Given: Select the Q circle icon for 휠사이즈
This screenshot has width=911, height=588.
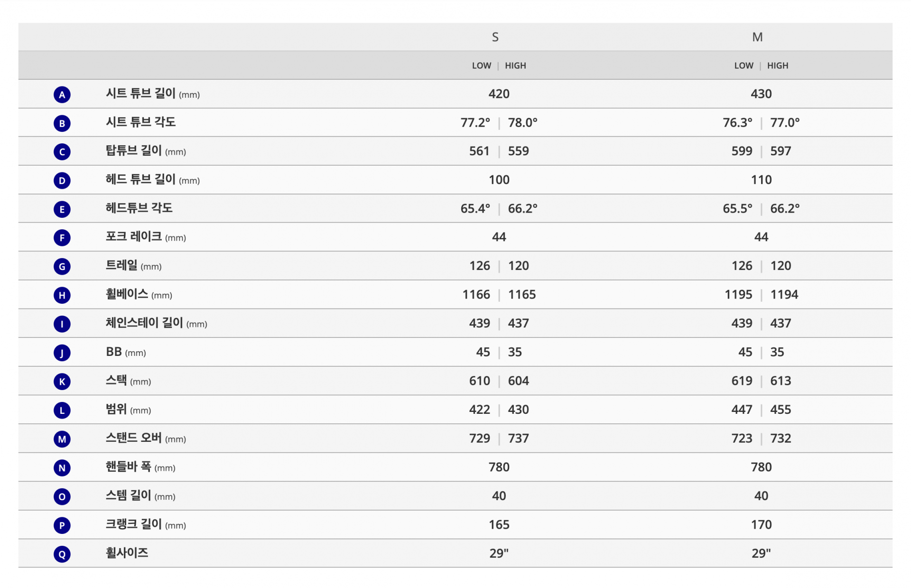Looking at the screenshot, I should click(62, 554).
